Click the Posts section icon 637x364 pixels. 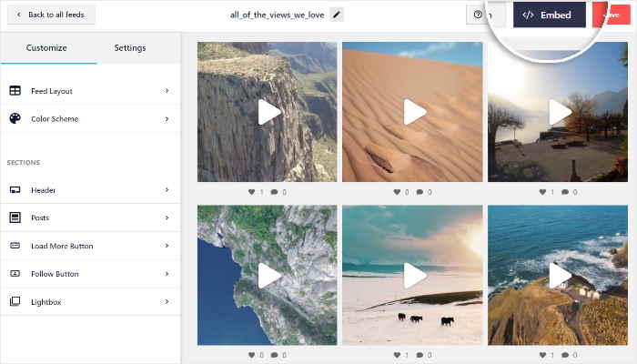tap(15, 217)
